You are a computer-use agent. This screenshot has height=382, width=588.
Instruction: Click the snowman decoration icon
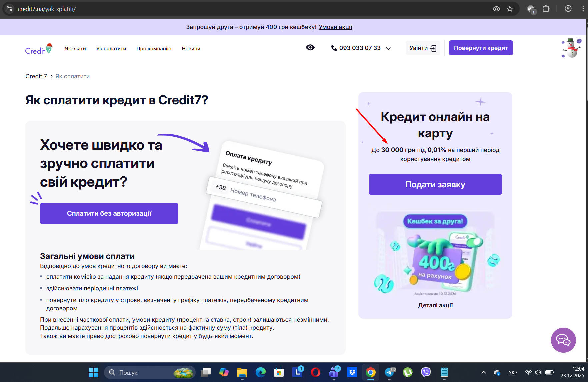click(572, 48)
